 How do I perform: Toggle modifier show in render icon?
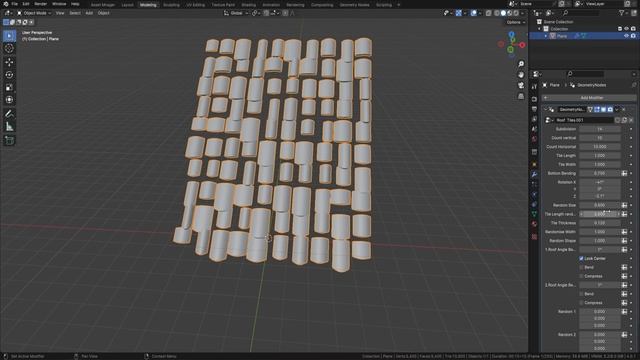(610, 109)
